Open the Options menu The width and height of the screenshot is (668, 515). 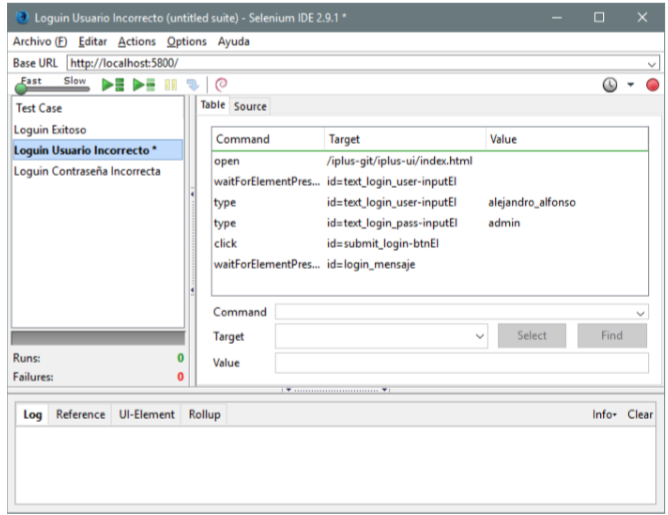[x=187, y=42]
